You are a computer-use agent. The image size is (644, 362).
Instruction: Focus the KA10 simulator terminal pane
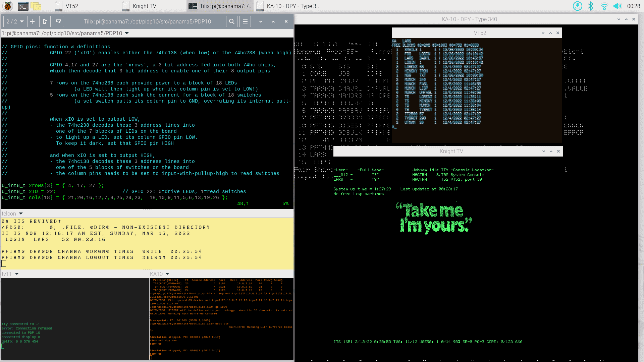pyautogui.click(x=221, y=318)
